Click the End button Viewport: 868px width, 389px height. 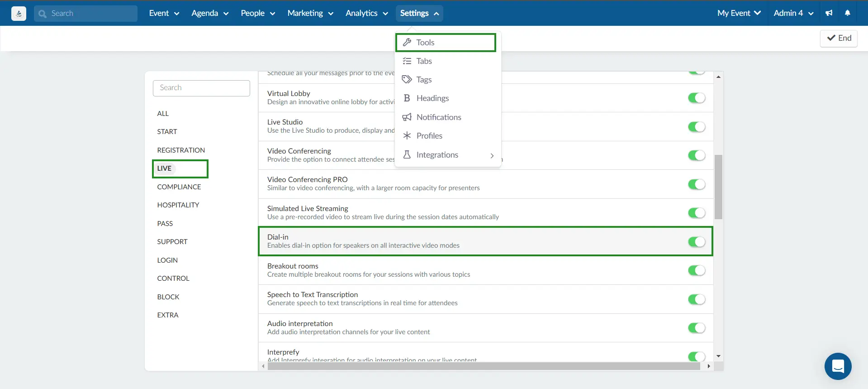(839, 38)
